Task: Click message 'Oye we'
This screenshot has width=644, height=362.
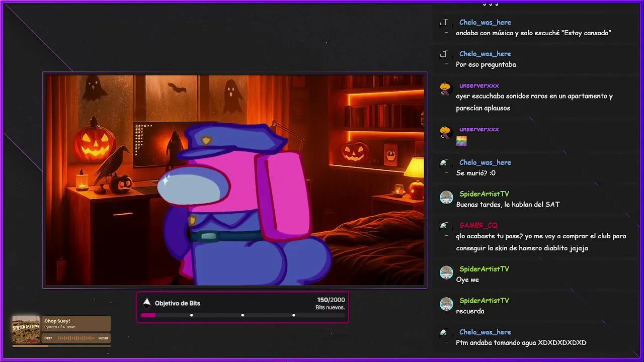Action: (467, 280)
